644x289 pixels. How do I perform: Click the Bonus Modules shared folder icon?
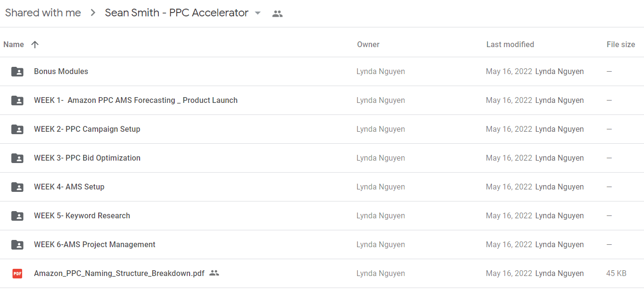click(x=17, y=72)
